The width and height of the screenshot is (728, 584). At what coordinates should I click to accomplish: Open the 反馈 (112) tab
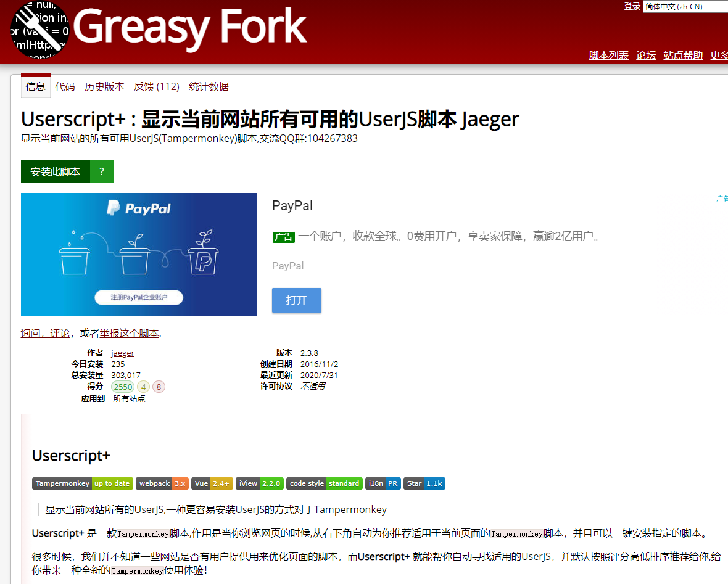157,87
